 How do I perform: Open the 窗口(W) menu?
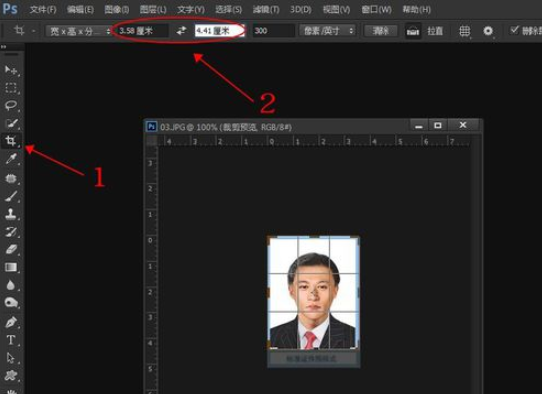point(376,10)
